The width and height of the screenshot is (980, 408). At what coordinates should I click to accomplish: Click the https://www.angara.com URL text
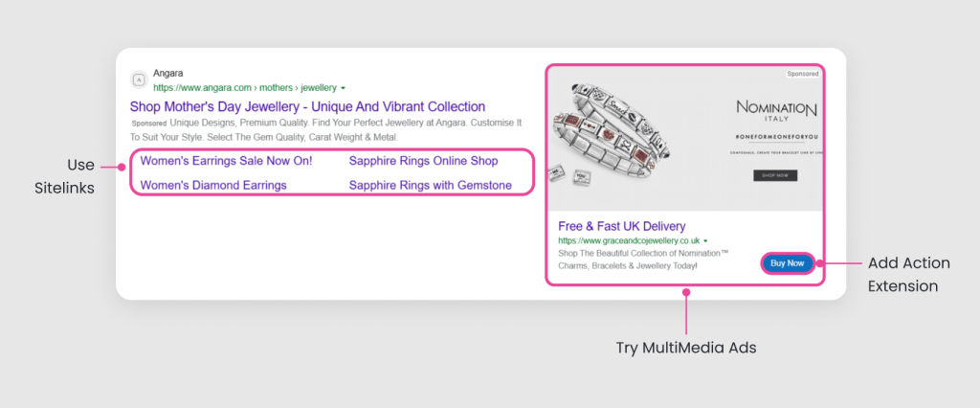244,88
